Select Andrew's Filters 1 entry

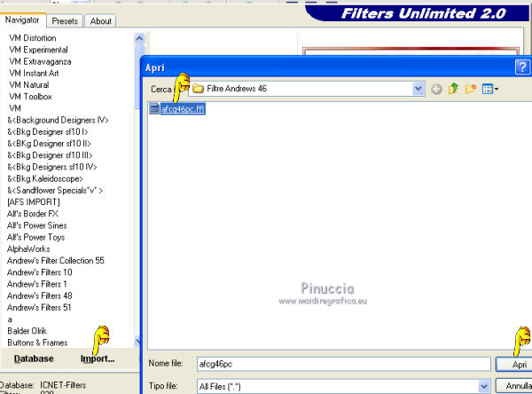coord(37,284)
